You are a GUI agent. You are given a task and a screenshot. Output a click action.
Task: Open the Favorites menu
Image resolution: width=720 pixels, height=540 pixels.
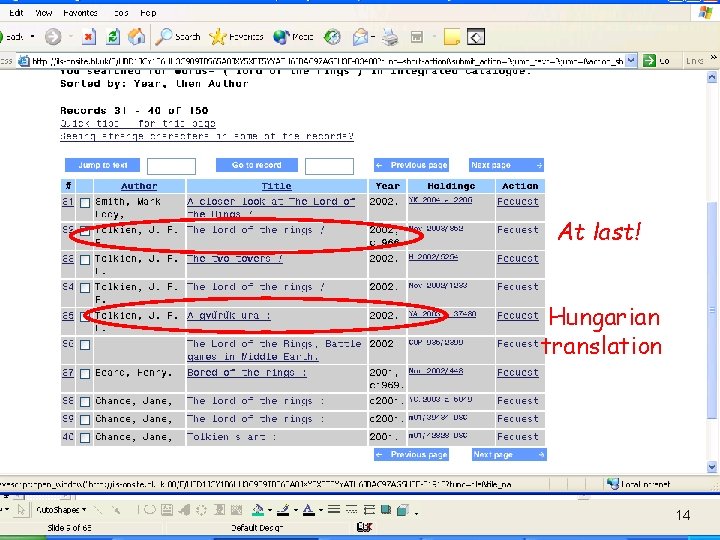click(80, 13)
